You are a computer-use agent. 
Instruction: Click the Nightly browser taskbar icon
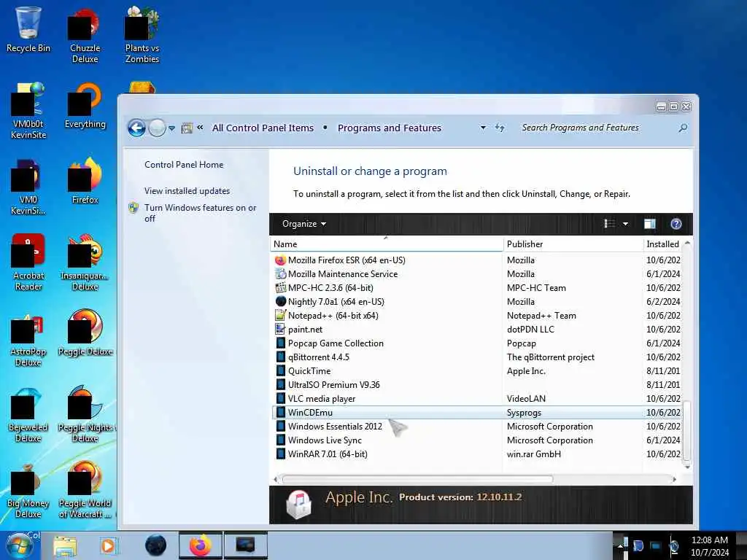pyautogui.click(x=156, y=545)
